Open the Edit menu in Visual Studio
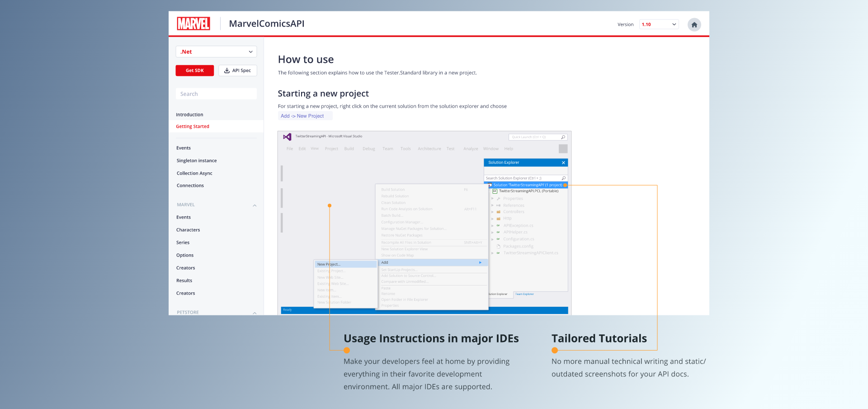 click(302, 149)
